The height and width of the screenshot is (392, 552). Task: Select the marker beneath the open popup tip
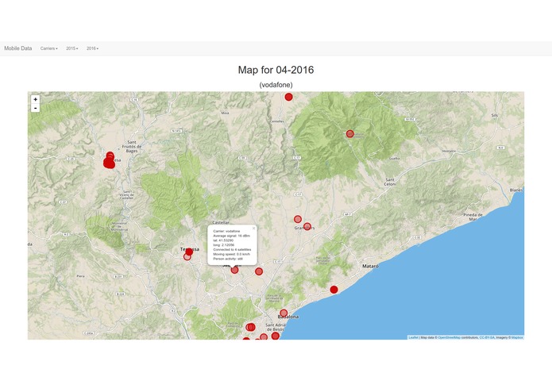pos(234,270)
